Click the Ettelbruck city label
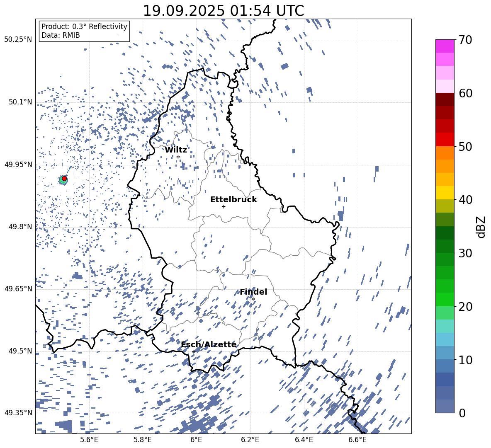 233,200
